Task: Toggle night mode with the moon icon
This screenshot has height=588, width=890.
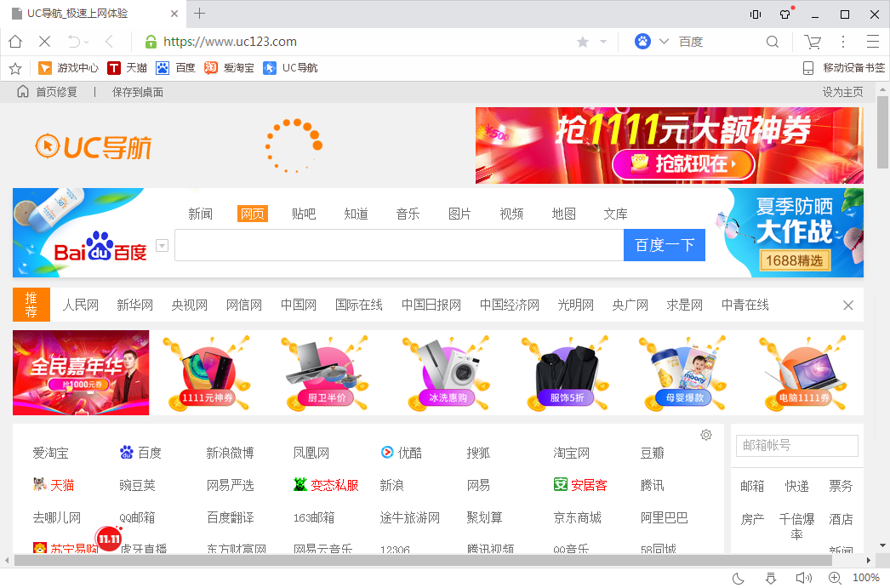Action: pos(738,578)
